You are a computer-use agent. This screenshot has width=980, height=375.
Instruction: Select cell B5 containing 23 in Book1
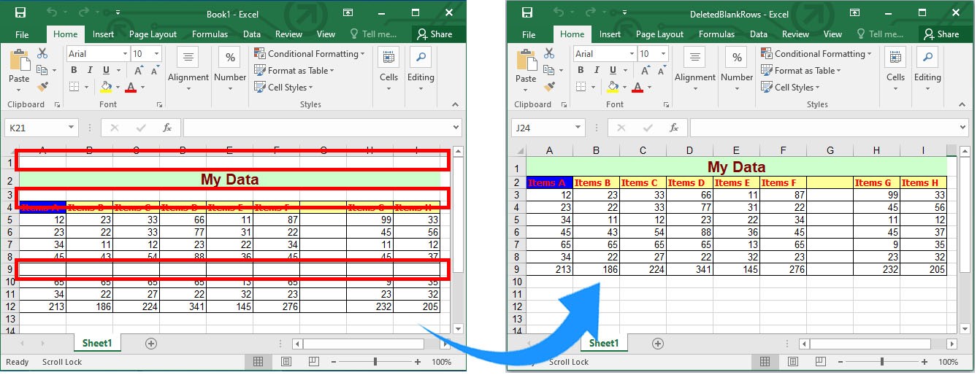(x=89, y=220)
